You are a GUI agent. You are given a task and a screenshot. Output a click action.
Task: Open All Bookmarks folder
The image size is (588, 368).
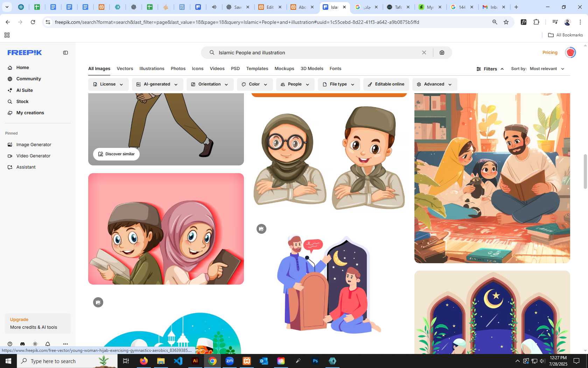click(x=565, y=35)
